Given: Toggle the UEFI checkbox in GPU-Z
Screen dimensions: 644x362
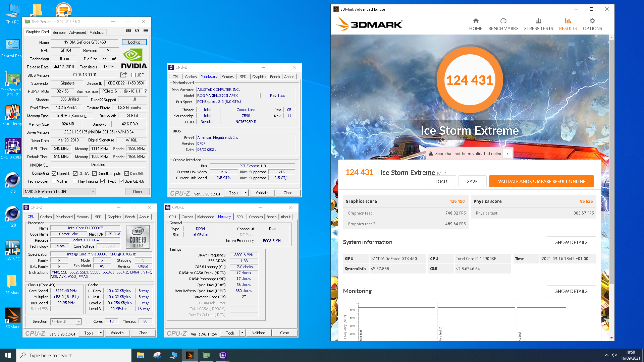Looking at the screenshot, I should pyautogui.click(x=133, y=75).
